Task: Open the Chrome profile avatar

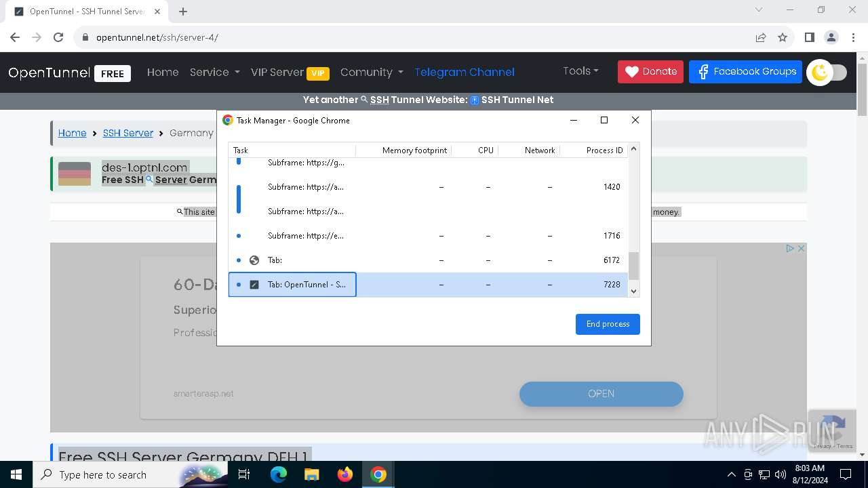Action: pos(831,37)
